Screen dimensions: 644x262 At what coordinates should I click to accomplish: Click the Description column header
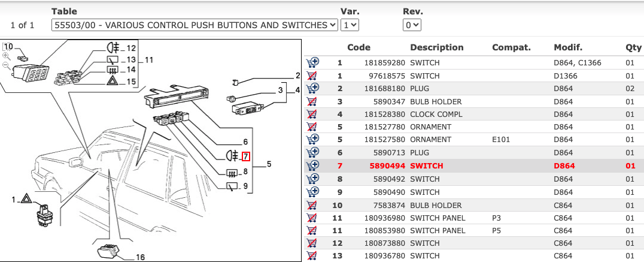click(x=436, y=47)
